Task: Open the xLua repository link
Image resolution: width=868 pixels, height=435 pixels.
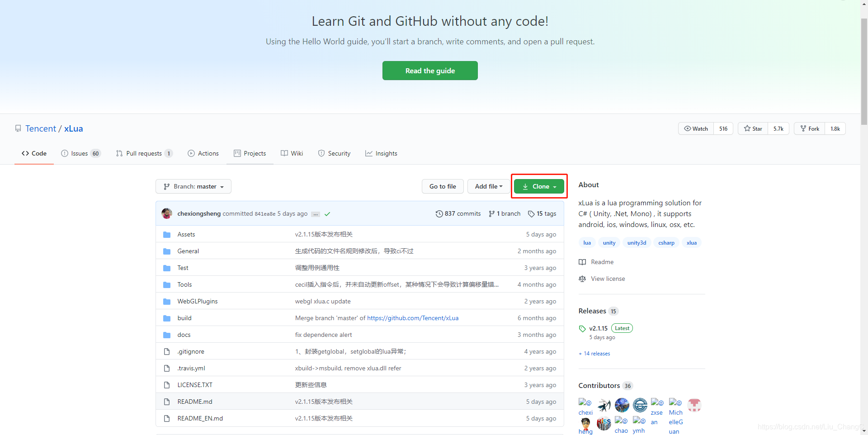Action: coord(73,128)
